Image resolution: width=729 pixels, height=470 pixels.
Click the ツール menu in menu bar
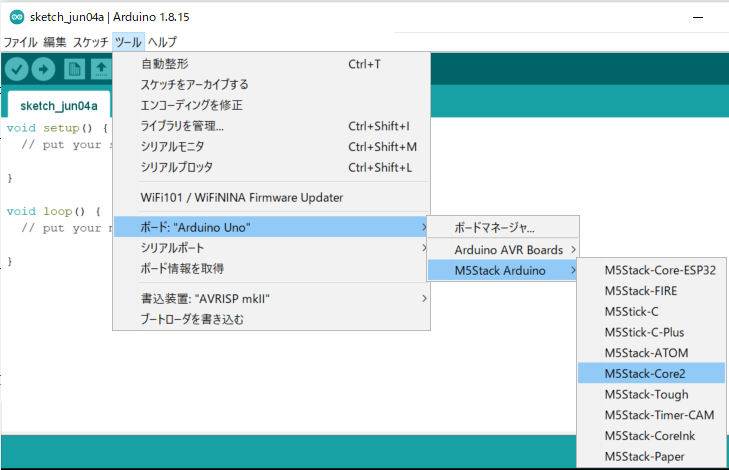pos(128,42)
